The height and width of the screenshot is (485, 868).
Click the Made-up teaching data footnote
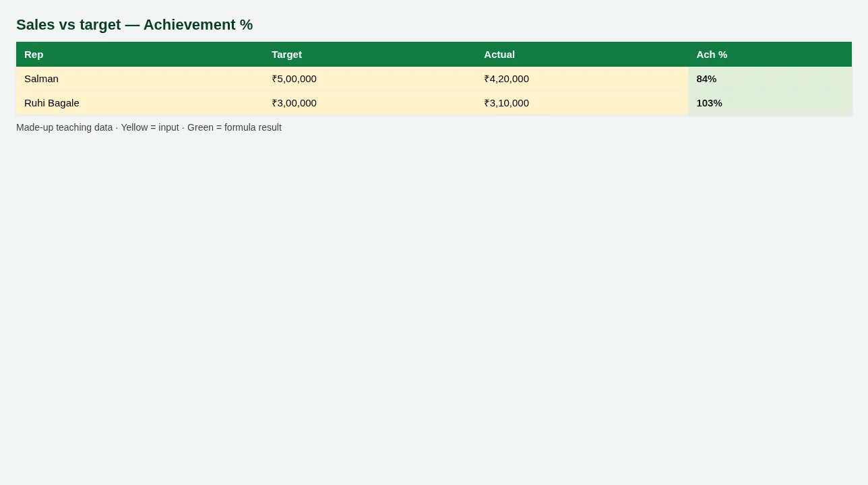149,127
